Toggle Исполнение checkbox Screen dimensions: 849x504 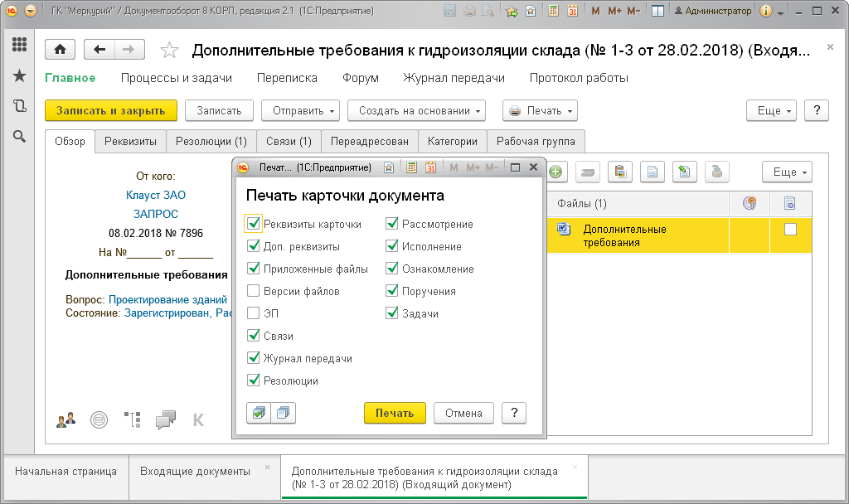pos(392,246)
